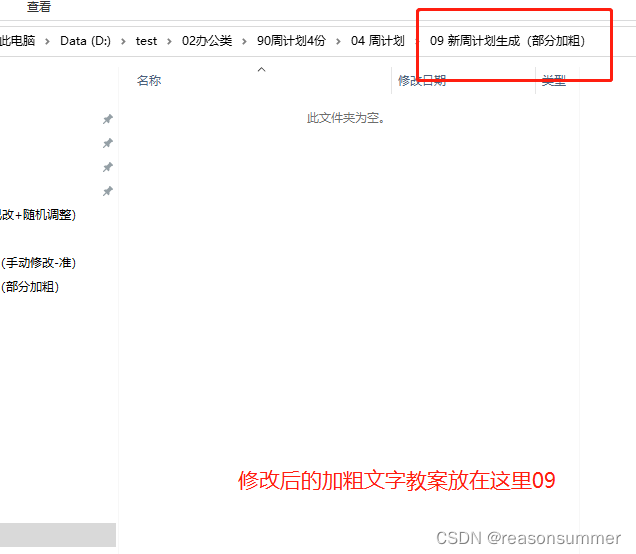Click 09 新周计划生成 (部分加粗) breadcrumb
This screenshot has height=554, width=636.
pos(507,41)
